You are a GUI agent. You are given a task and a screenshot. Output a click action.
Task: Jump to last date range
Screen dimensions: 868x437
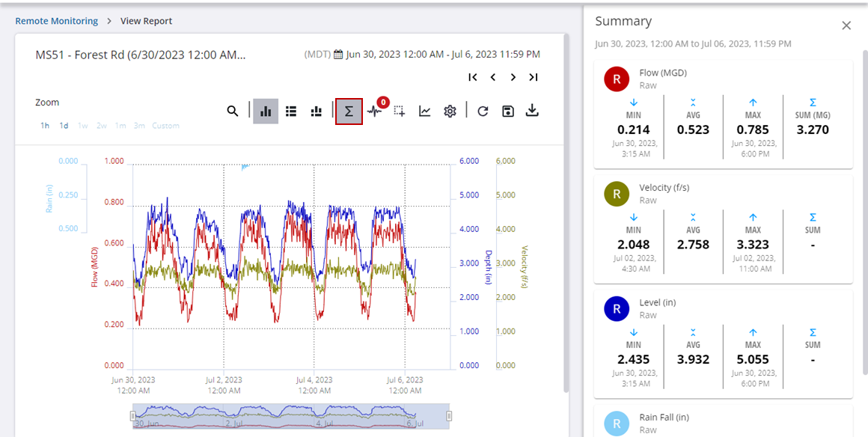(x=533, y=77)
